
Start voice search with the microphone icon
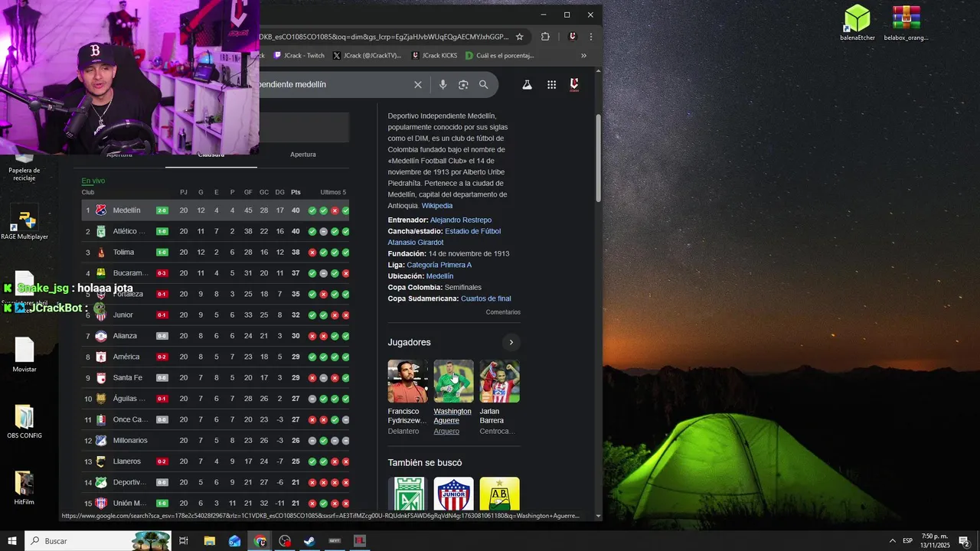443,85
